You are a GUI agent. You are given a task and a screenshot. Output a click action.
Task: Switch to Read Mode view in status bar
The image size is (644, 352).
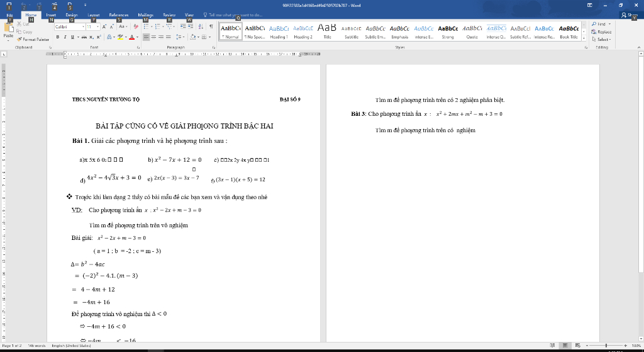pyautogui.click(x=552, y=346)
